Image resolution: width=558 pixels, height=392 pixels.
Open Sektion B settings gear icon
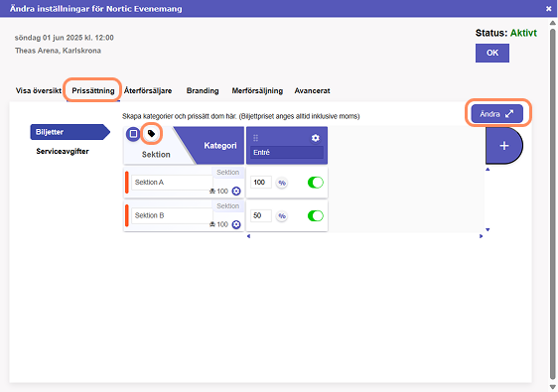point(236,224)
